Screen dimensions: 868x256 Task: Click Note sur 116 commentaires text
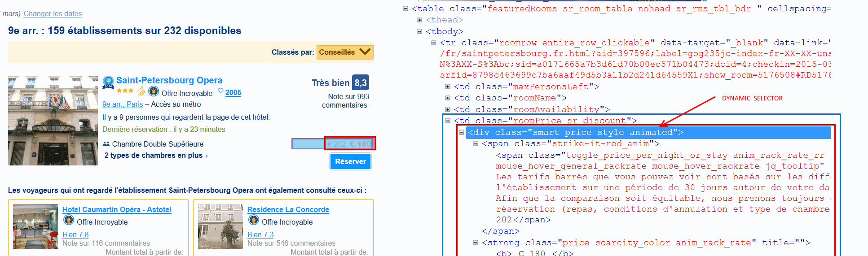tap(106, 243)
